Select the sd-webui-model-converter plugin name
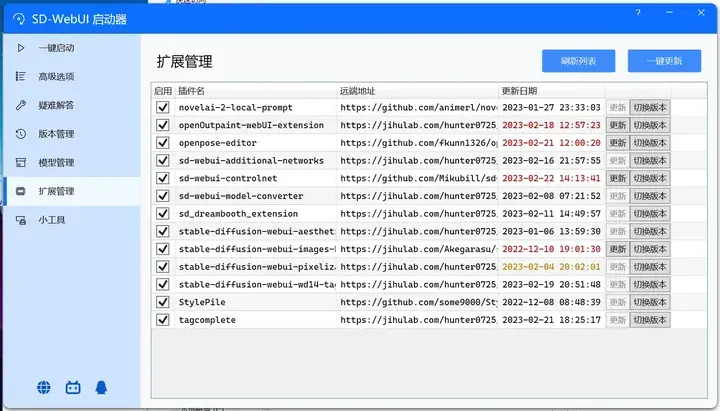 pyautogui.click(x=241, y=196)
